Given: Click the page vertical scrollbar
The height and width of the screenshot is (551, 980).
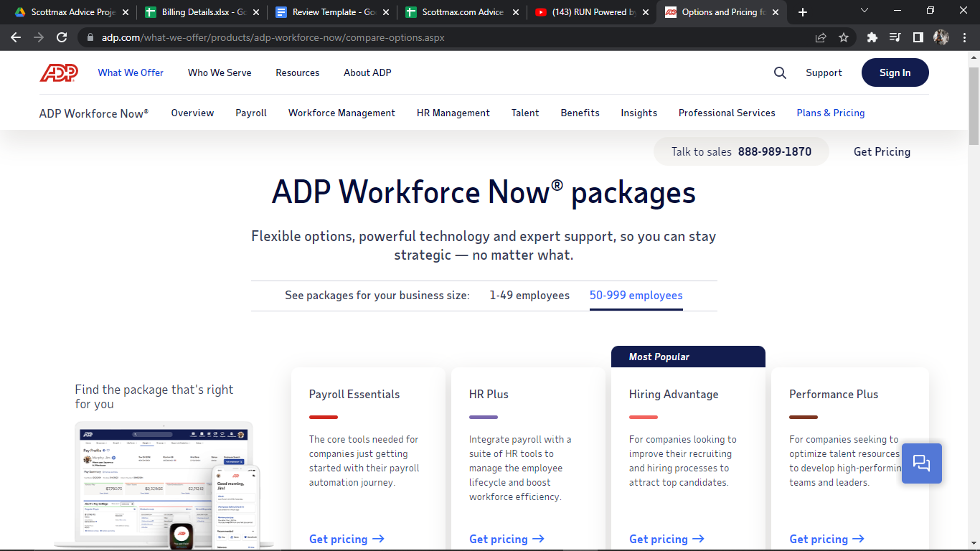Looking at the screenshot, I should coord(974,108).
